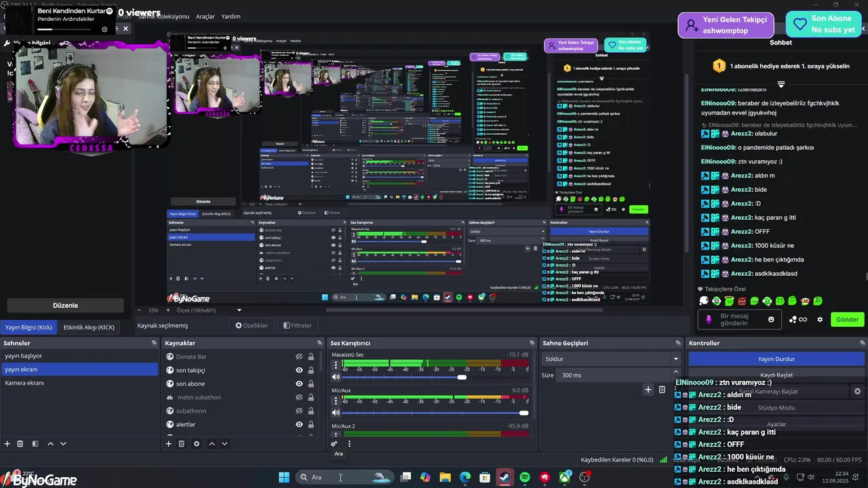
Task: Open the Ölçek scale dropdown below the preview
Action: pos(209,310)
